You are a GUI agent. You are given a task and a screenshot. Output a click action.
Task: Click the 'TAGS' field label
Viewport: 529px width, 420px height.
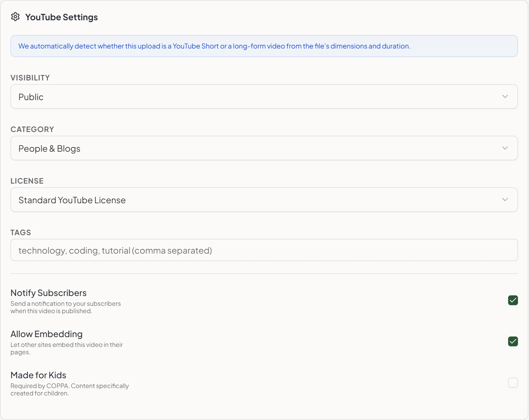coord(21,232)
